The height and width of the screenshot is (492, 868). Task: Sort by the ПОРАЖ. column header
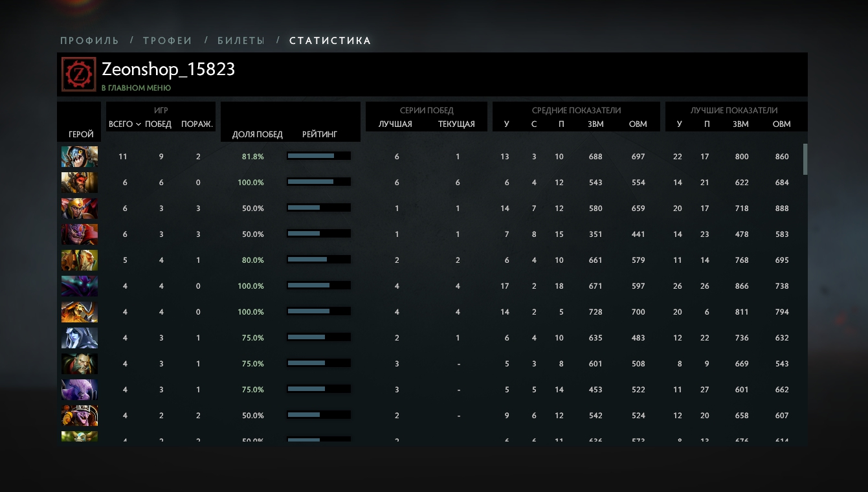197,124
